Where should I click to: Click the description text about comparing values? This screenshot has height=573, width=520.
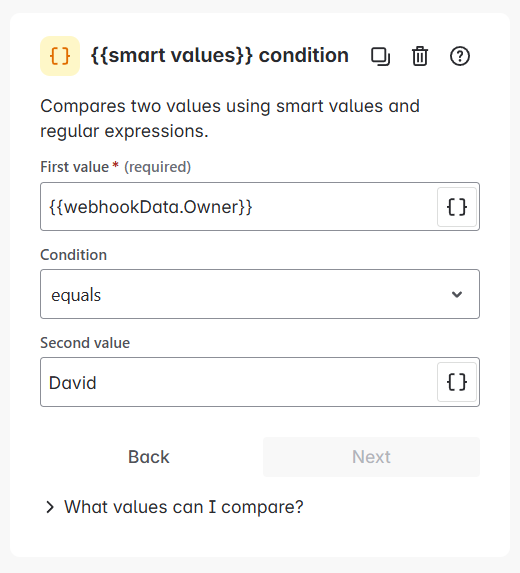click(230, 118)
